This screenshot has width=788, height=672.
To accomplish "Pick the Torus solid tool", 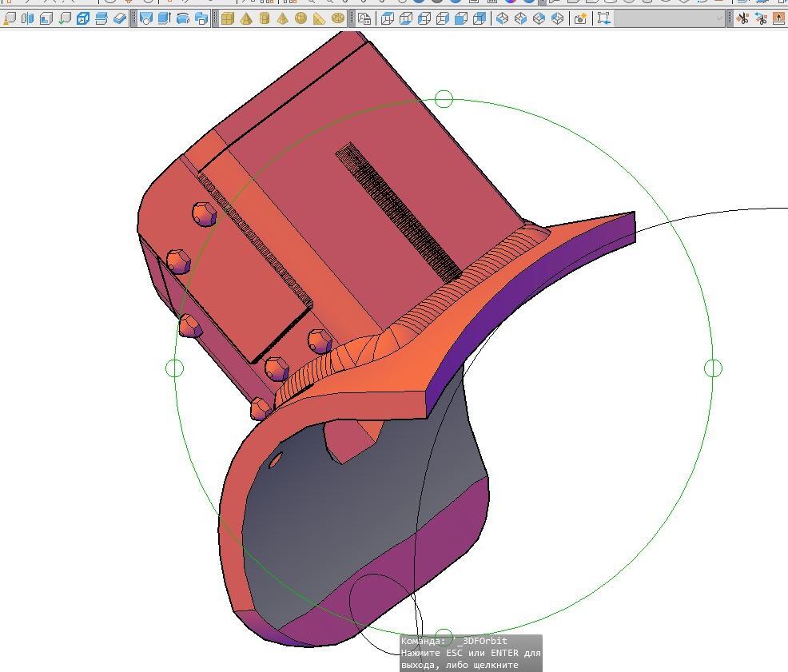I will tap(338, 18).
